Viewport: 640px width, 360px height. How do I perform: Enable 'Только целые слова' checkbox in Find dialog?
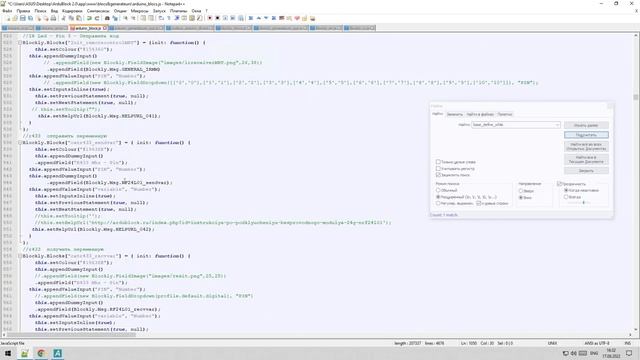[438, 162]
